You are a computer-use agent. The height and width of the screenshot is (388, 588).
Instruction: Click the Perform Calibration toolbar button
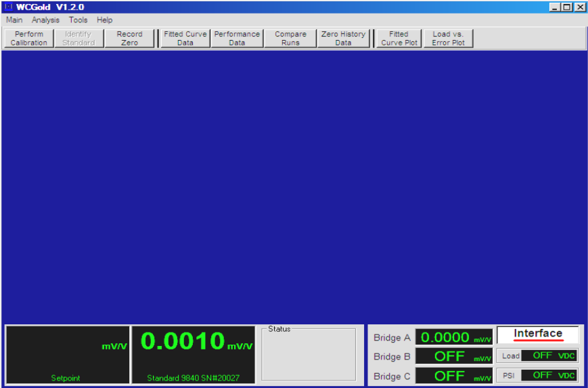pos(29,39)
